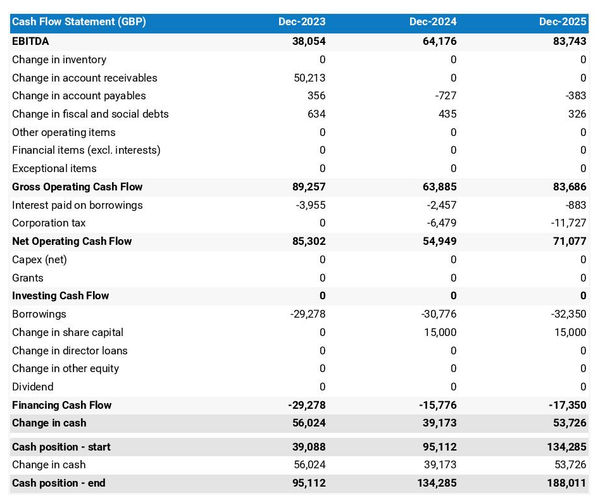
Task: Click Net Operating Cash Flow value 71,077
Action: (568, 241)
